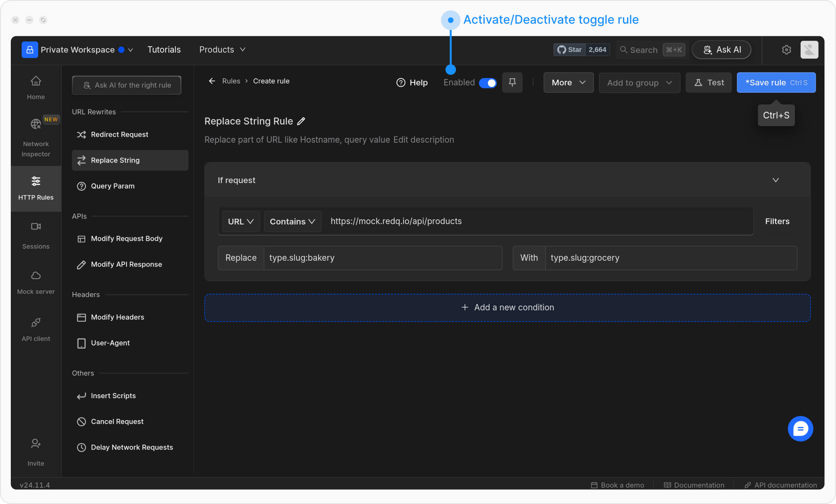Click the Replace text input field
Viewport: 836px width, 504px height.
click(x=382, y=258)
